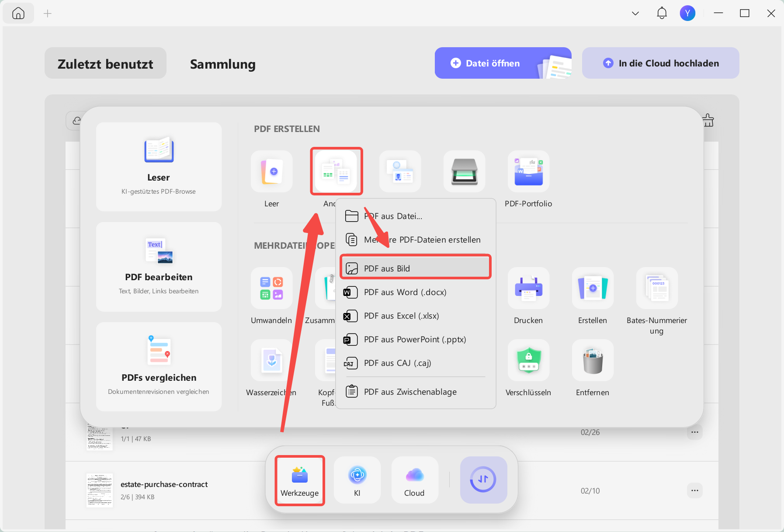784x532 pixels.
Task: Switch to the Zuletzt benutzt tab
Action: [105, 63]
